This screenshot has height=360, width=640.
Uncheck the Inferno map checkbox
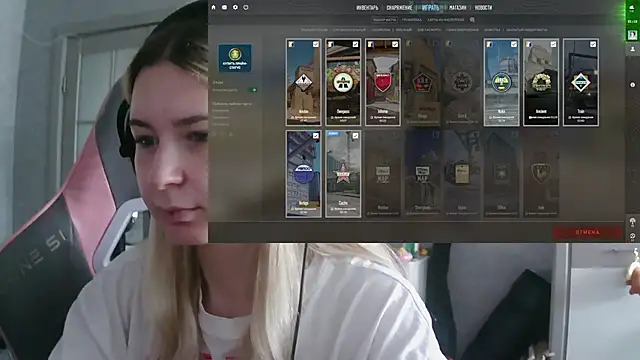pos(395,44)
